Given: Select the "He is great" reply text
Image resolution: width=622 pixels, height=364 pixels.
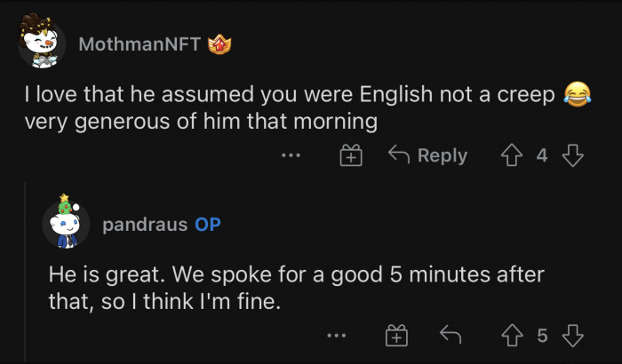Looking at the screenshot, I should (x=295, y=289).
